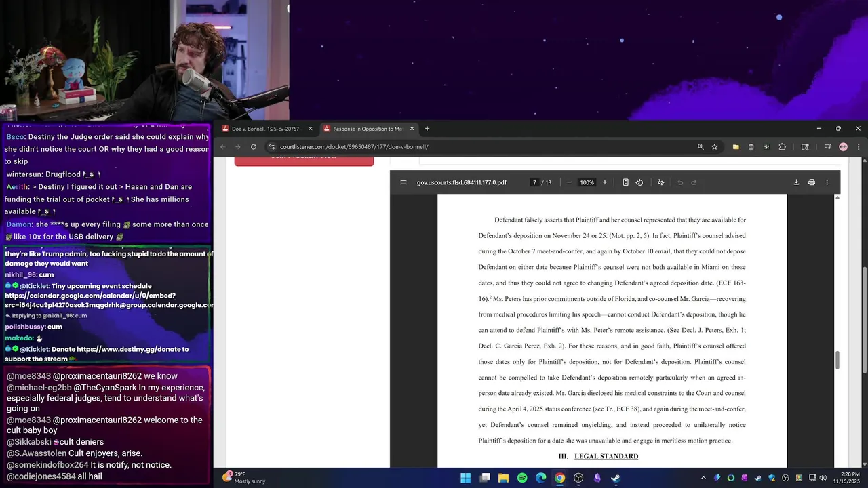Edit the PDF page number field

[534, 182]
